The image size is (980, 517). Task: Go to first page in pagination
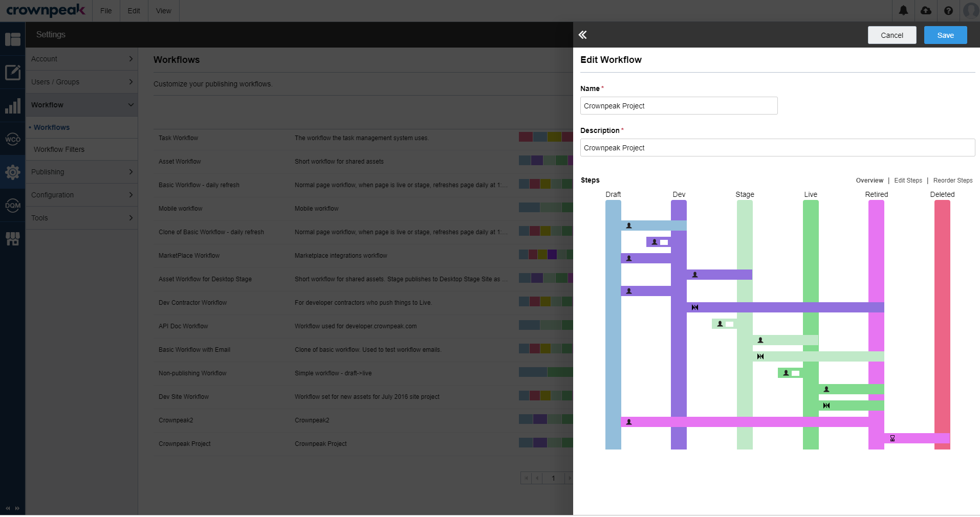[x=526, y=478]
